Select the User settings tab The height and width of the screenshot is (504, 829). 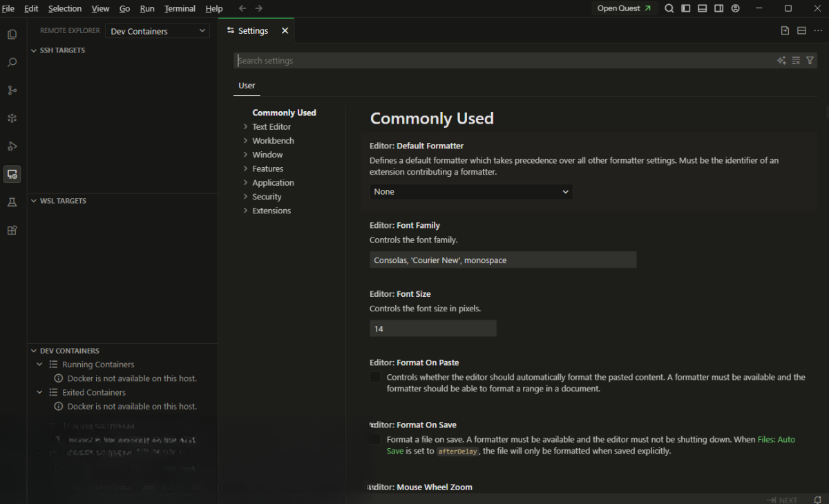pyautogui.click(x=247, y=86)
